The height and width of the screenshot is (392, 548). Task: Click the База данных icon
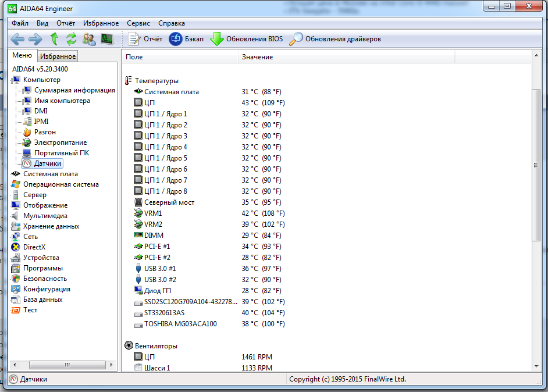[16, 300]
